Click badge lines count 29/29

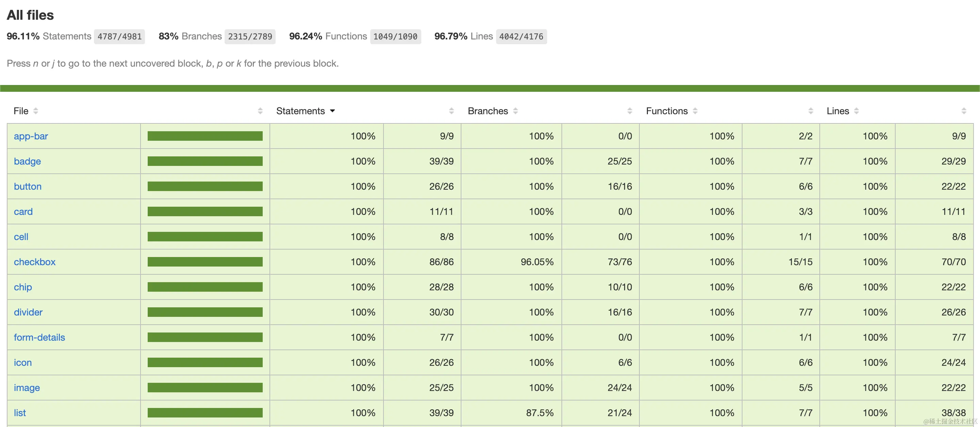pos(954,161)
